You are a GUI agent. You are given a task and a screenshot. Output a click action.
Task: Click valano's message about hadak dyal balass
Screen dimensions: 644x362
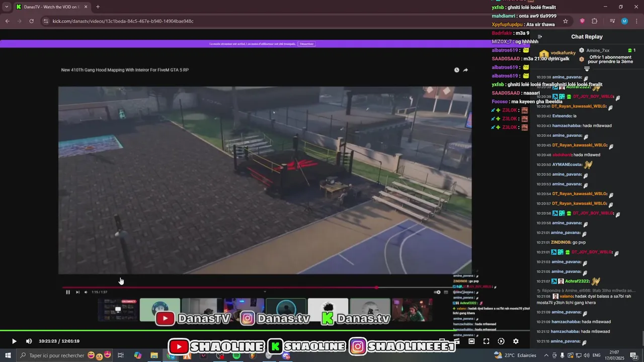(585, 299)
